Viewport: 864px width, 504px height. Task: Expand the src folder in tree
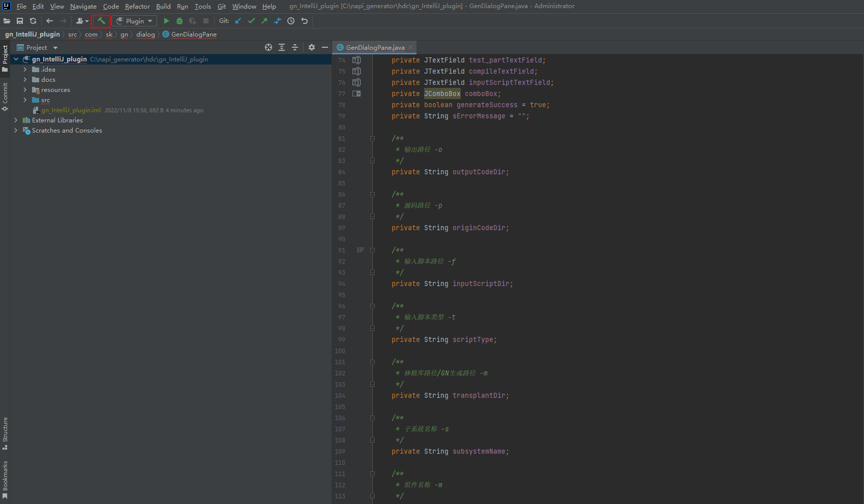pyautogui.click(x=25, y=100)
